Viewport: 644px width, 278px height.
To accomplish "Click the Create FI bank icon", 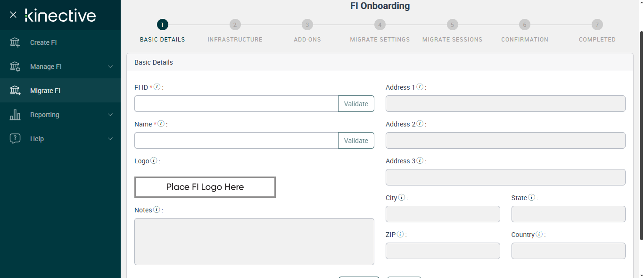I will click(x=15, y=42).
